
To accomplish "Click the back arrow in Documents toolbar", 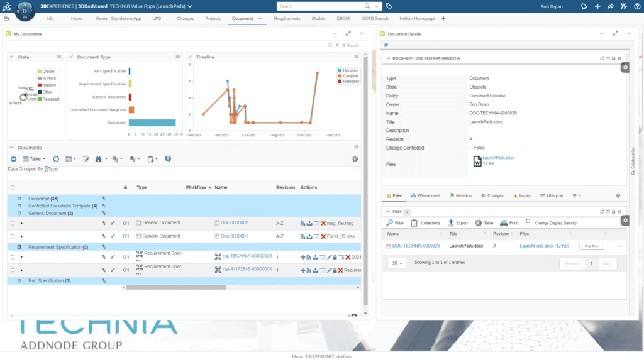I will 14,159.
